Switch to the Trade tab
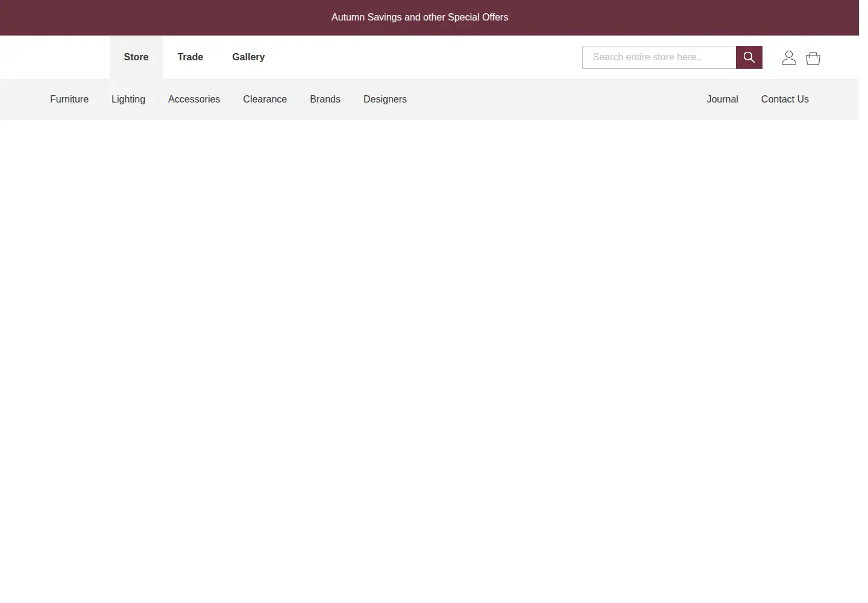Screen dimensions: 868x603 [190, 57]
